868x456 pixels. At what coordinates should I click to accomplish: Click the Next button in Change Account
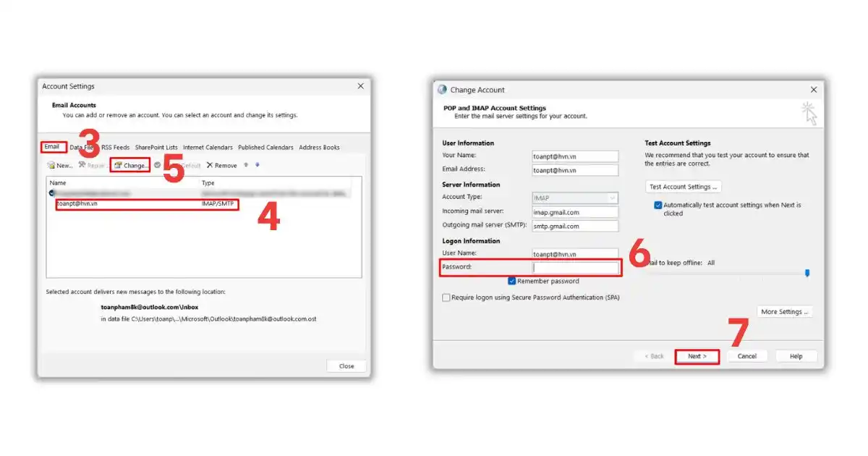(697, 356)
